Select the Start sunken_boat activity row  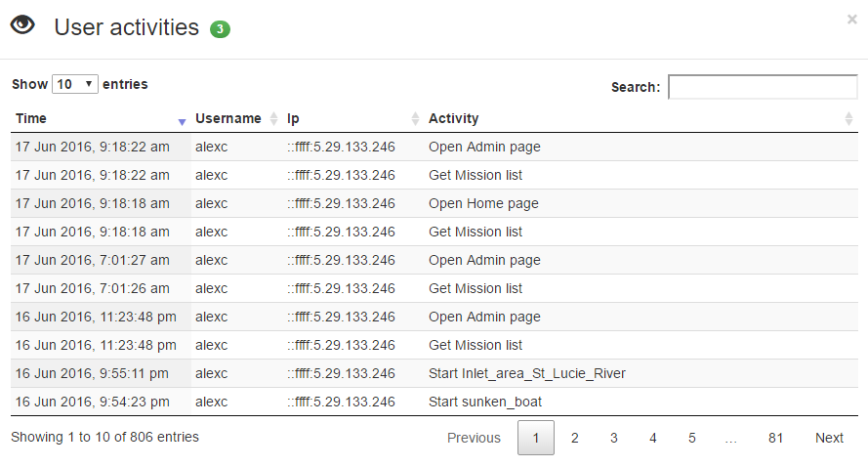click(434, 402)
